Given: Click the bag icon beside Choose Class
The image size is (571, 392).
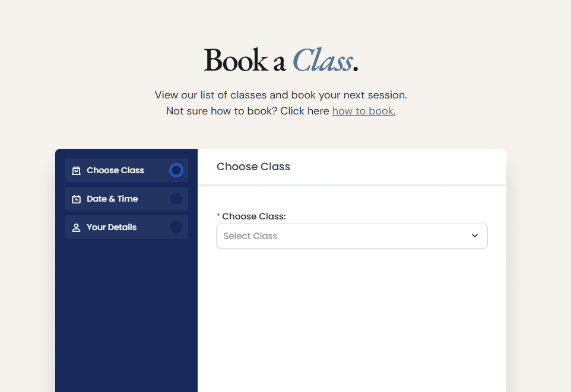Looking at the screenshot, I should 76,171.
